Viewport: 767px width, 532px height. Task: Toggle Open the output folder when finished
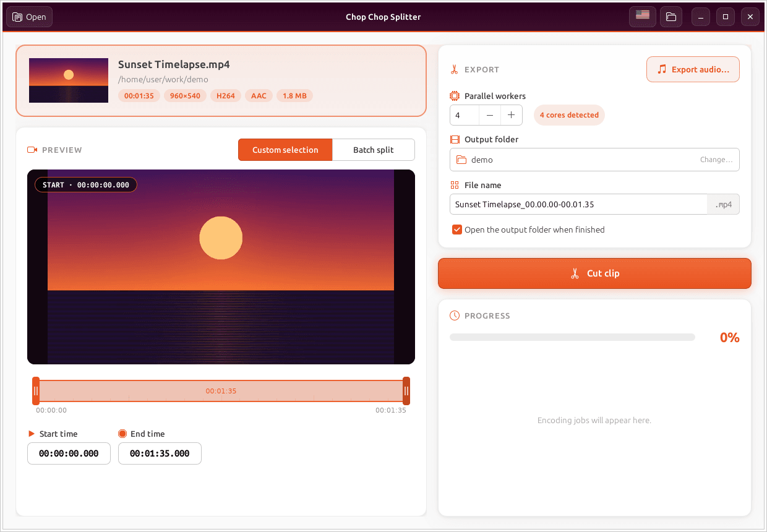(457, 230)
